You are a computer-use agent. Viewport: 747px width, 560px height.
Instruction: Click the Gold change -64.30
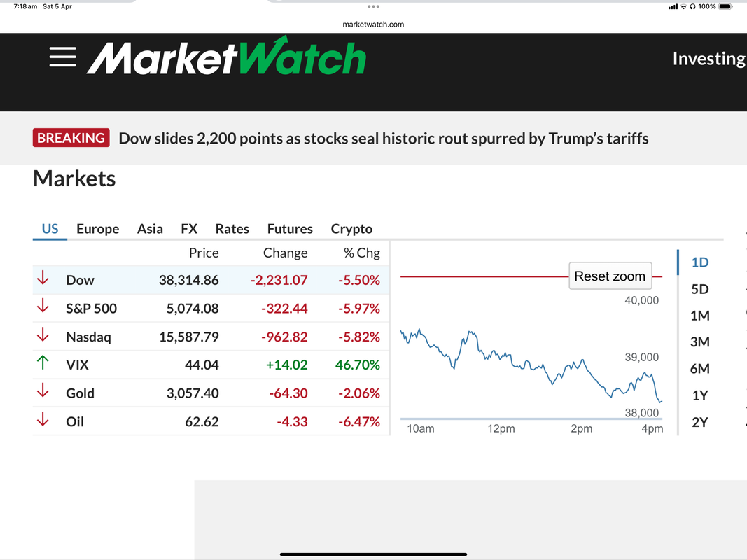pos(288,393)
